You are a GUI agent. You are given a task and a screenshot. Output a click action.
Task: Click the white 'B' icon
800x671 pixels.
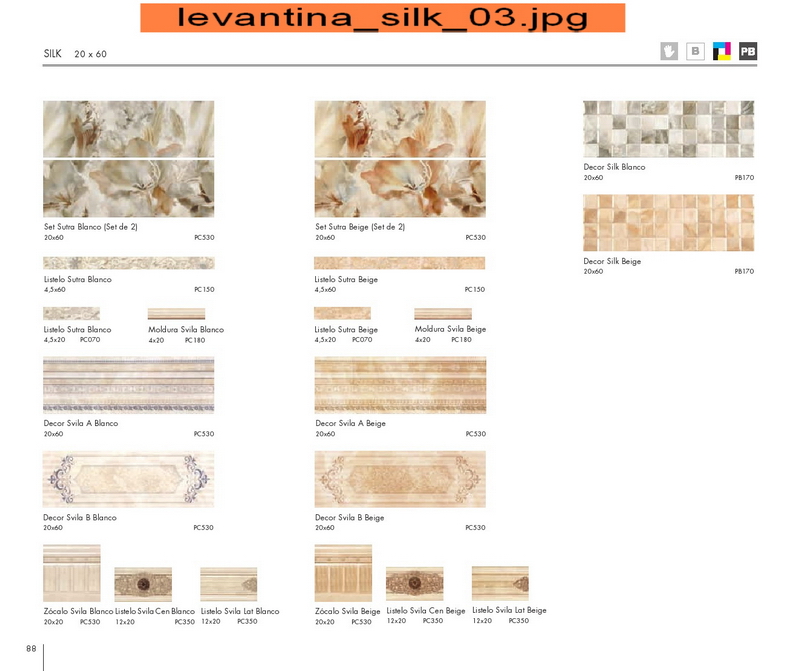tap(695, 51)
